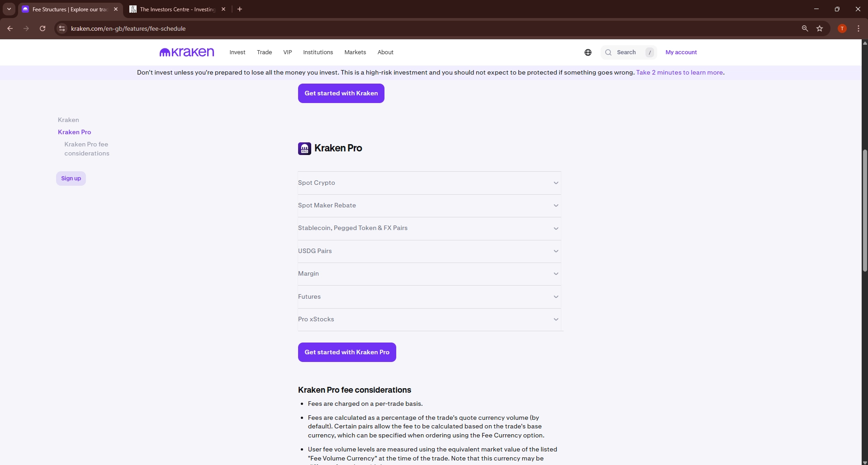
Task: Click text 'Fees are charged on a per-trade basis.'
Action: tap(365, 404)
